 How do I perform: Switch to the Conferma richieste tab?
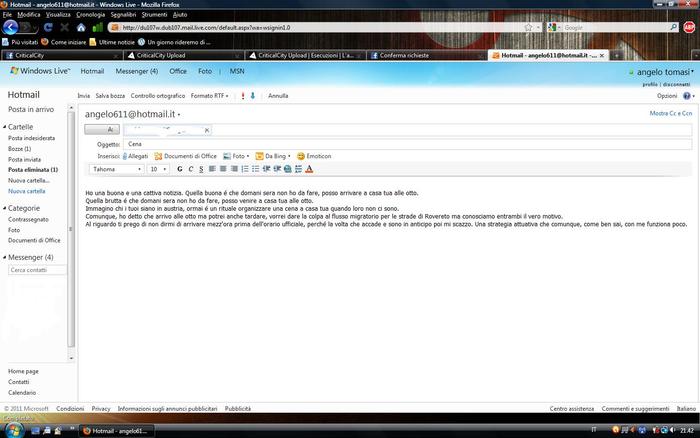click(427, 55)
